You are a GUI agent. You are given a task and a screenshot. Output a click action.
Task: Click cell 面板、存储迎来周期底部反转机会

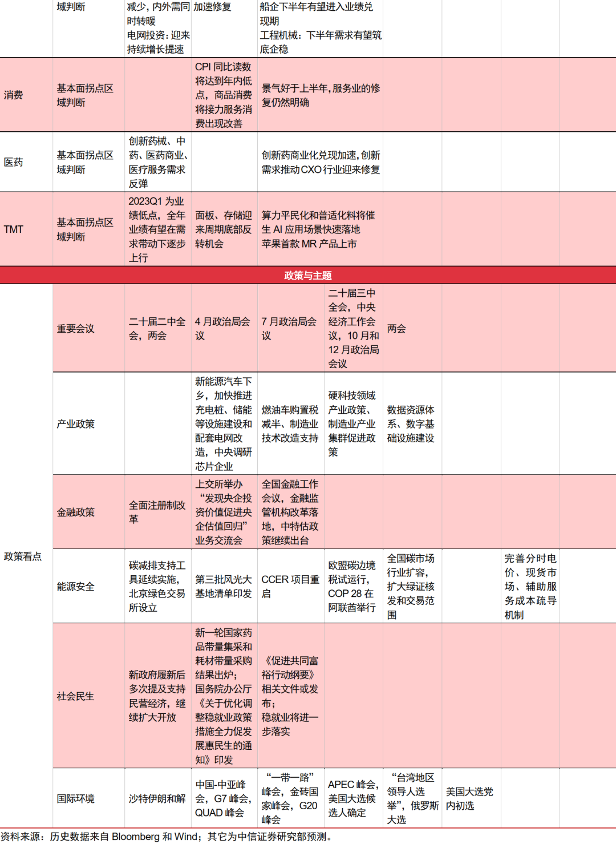pyautogui.click(x=224, y=229)
